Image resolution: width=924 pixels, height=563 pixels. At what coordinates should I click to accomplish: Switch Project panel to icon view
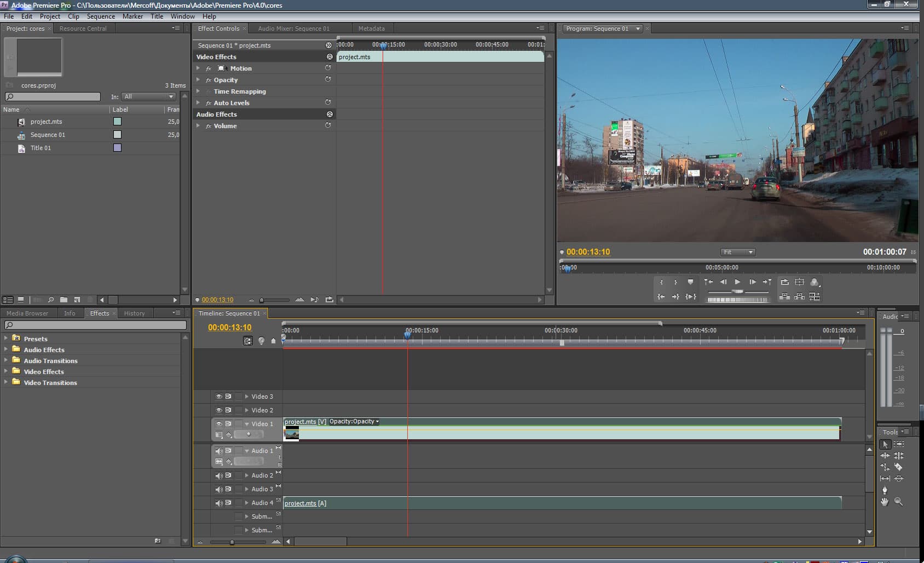tap(21, 300)
